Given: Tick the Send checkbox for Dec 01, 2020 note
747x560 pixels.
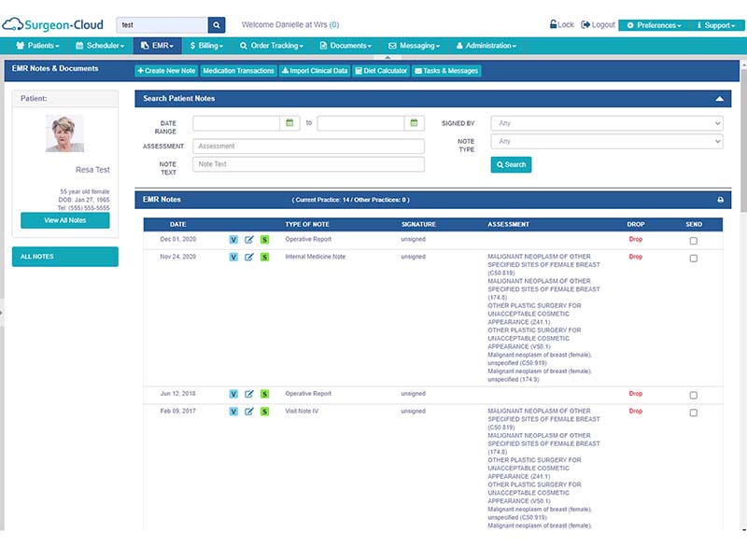Looking at the screenshot, I should click(x=694, y=241).
